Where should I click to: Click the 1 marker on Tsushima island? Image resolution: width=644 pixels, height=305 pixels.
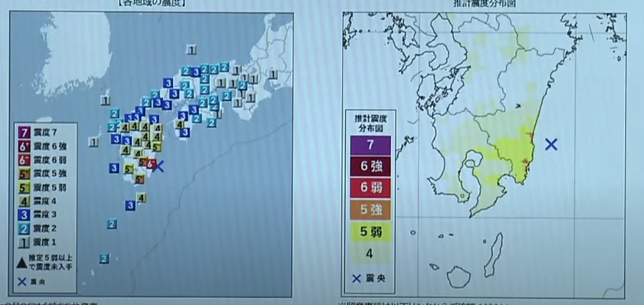106,100
